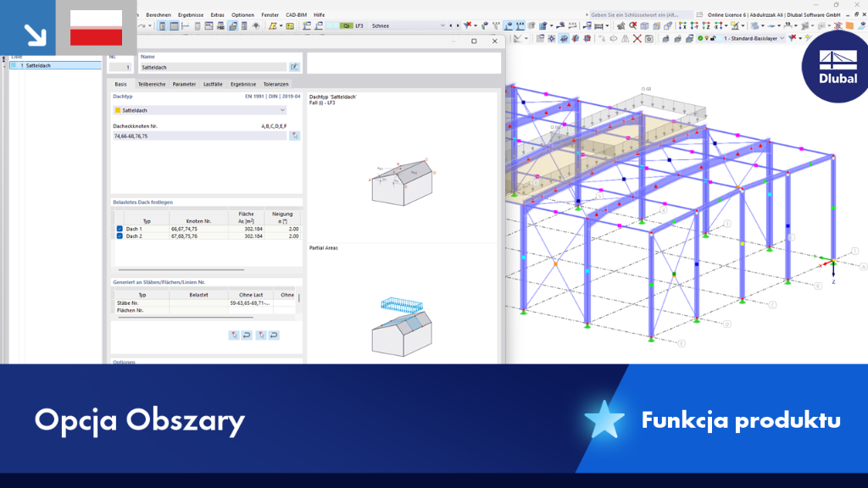Image resolution: width=868 pixels, height=488 pixels.
Task: Click the Dacheckknoten Nr. input field
Action: coord(200,136)
